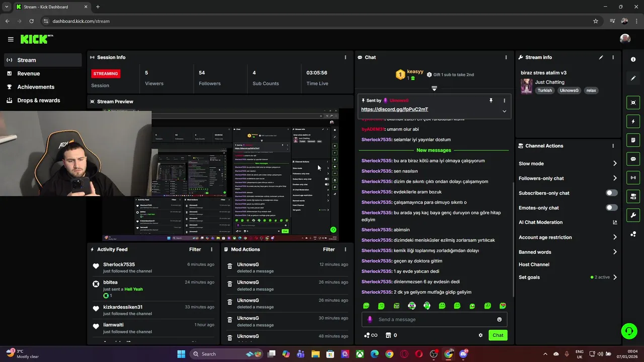
Task: Expand the pinned message chevron
Action: pyautogui.click(x=504, y=111)
